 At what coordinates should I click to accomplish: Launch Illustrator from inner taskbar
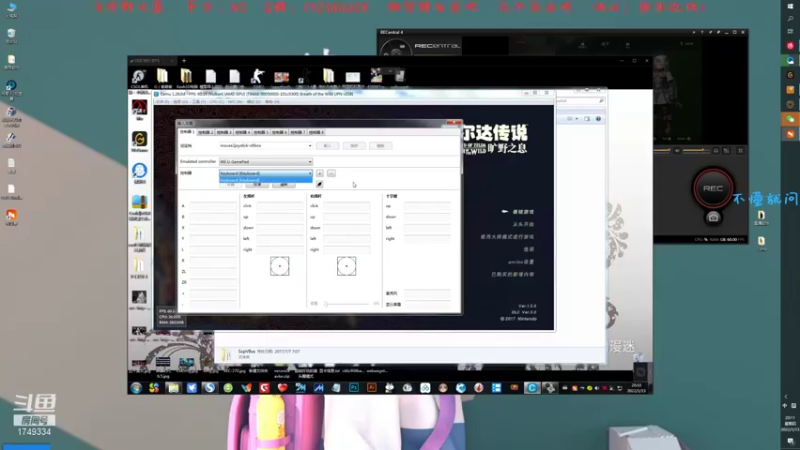[371, 388]
